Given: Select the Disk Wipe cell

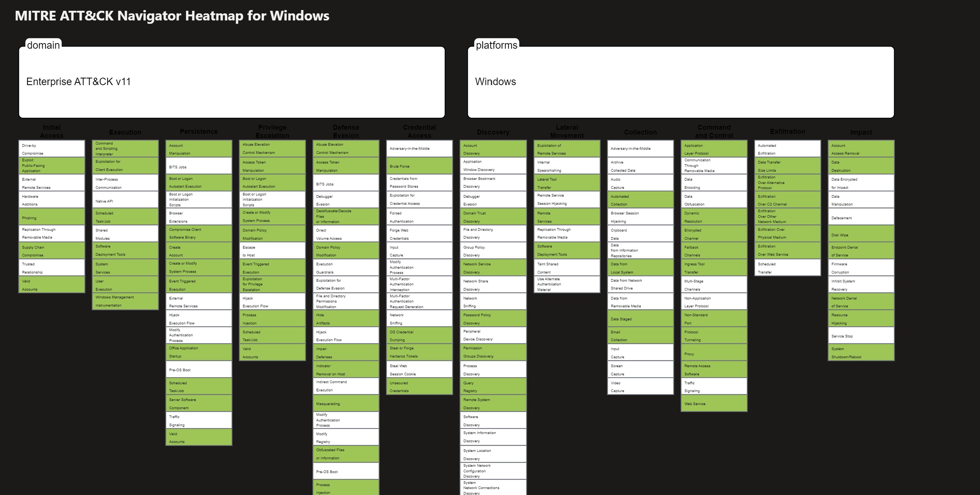Looking at the screenshot, I should tap(861, 234).
